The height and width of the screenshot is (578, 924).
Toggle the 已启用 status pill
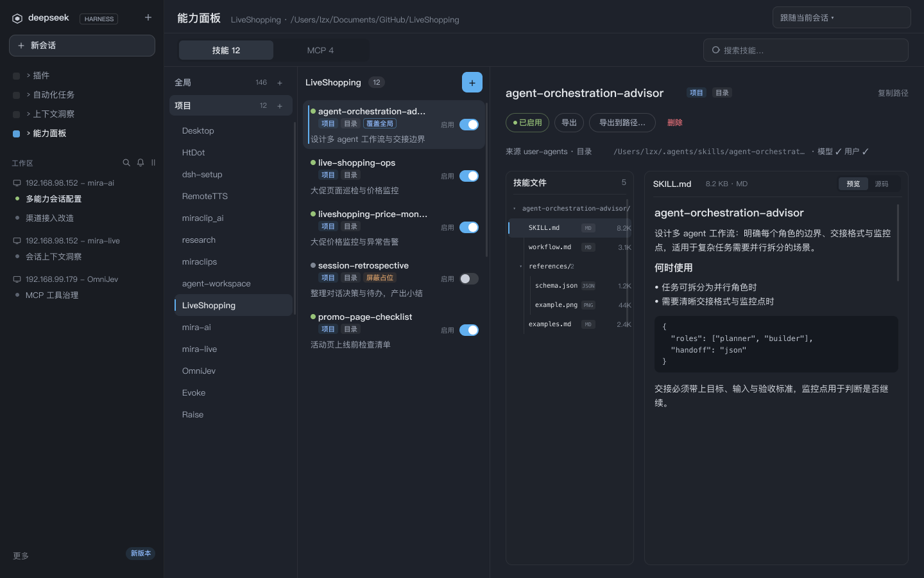pos(527,123)
